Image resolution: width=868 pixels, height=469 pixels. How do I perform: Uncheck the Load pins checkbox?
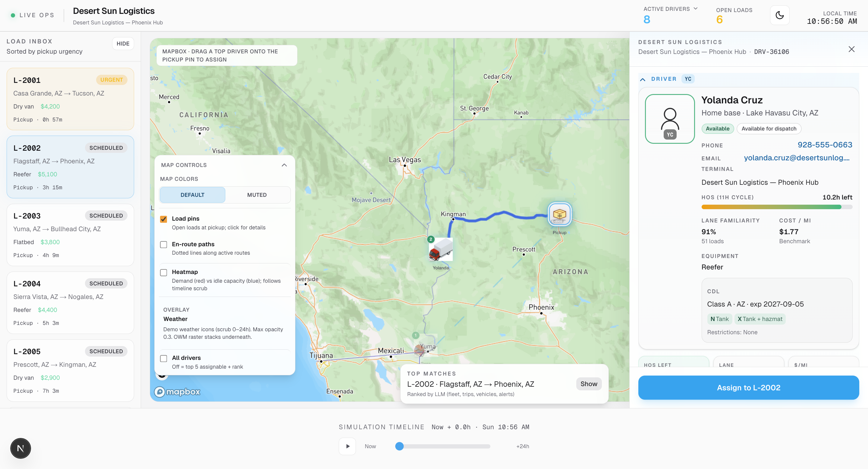click(163, 219)
